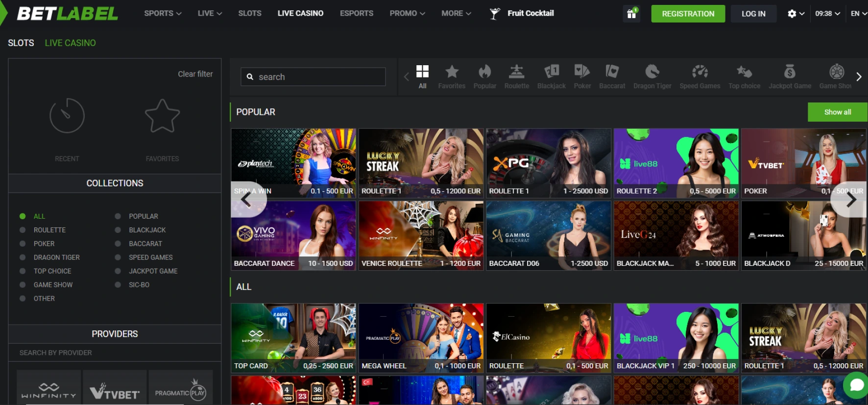Select the POKER collection radio
The height and width of the screenshot is (405, 868).
coord(23,244)
